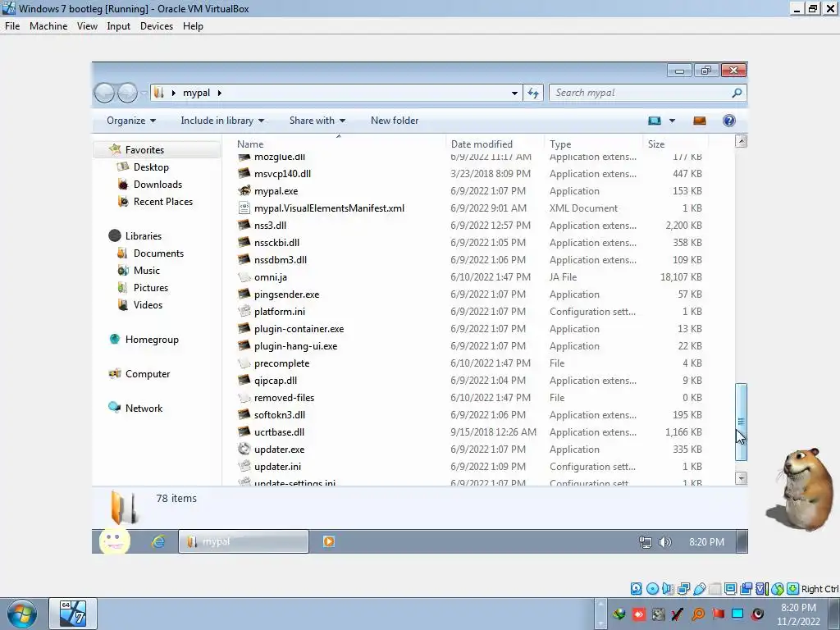Open the VirtualBox Help menu
Viewport: 840px width, 630px height.
point(193,26)
